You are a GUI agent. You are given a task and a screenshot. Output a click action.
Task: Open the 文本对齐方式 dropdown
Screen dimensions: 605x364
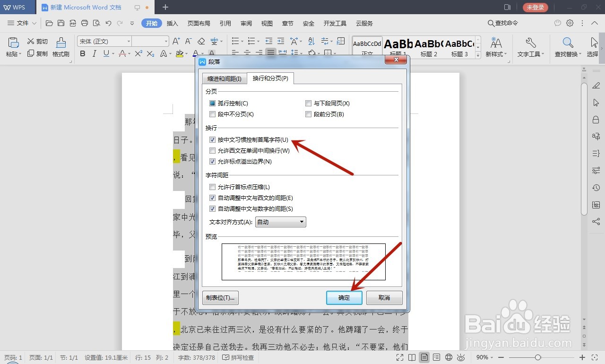(x=281, y=222)
